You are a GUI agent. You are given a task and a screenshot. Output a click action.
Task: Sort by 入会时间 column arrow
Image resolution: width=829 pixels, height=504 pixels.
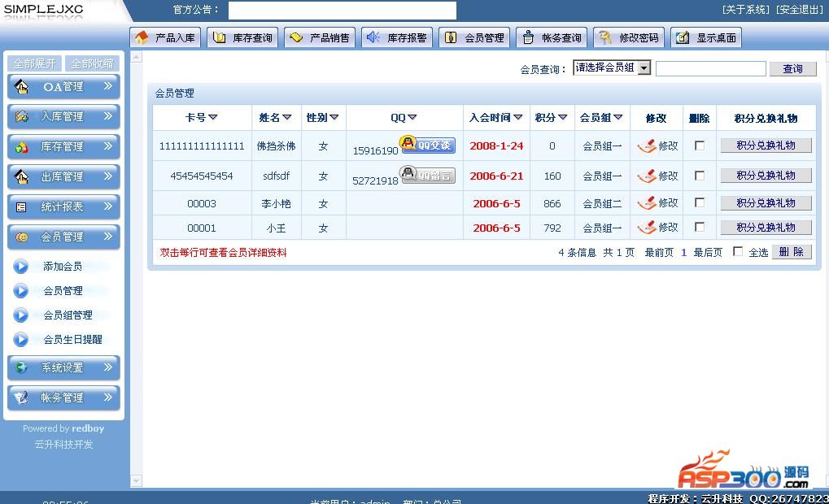point(518,117)
